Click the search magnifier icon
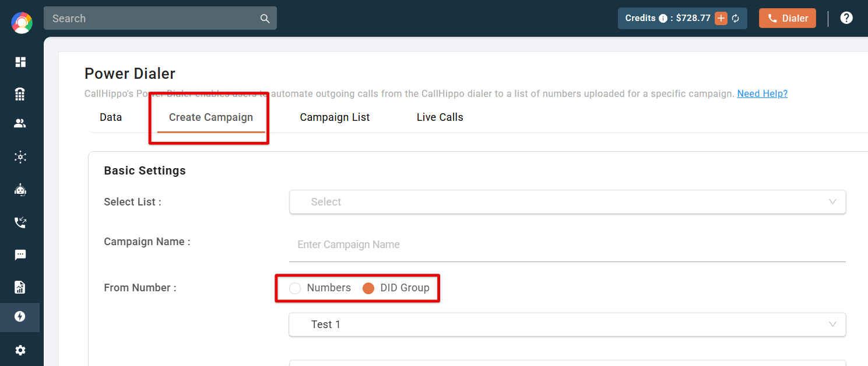 pos(265,19)
